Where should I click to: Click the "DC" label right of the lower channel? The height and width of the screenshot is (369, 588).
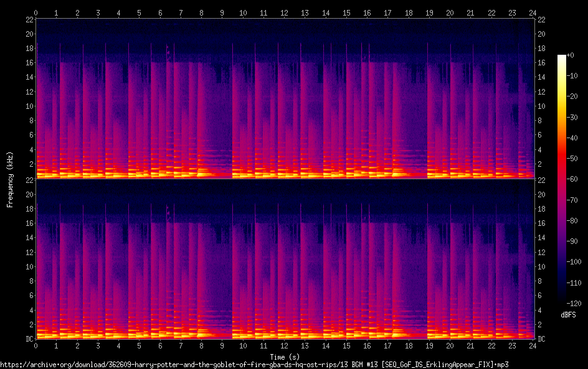[x=541, y=339]
